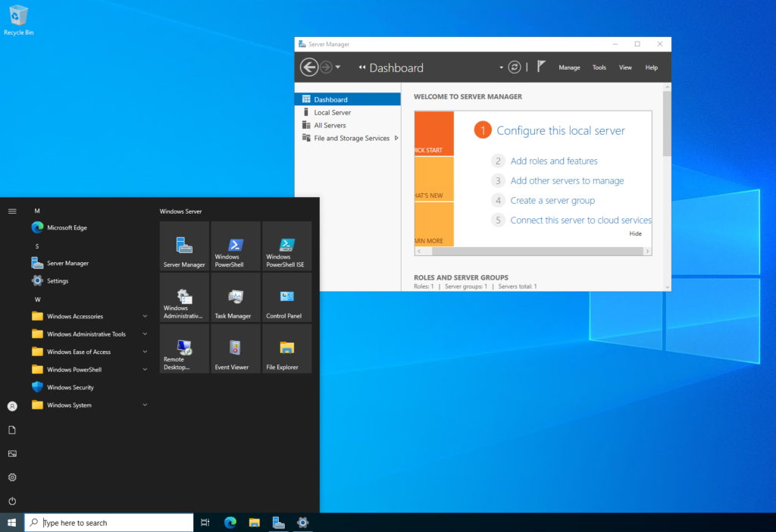
Task: Expand the Windows PowerShell folder chevron
Action: tap(145, 370)
